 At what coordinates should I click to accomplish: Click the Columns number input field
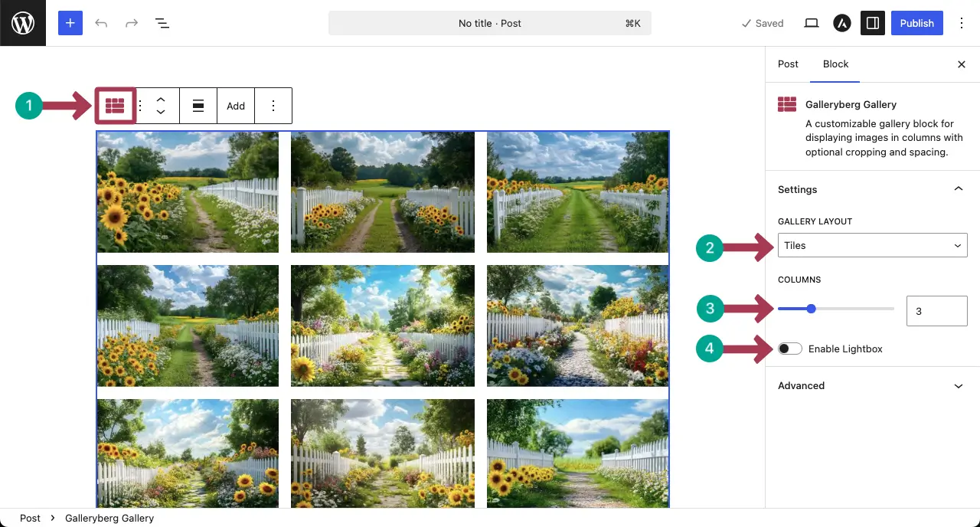coord(936,310)
